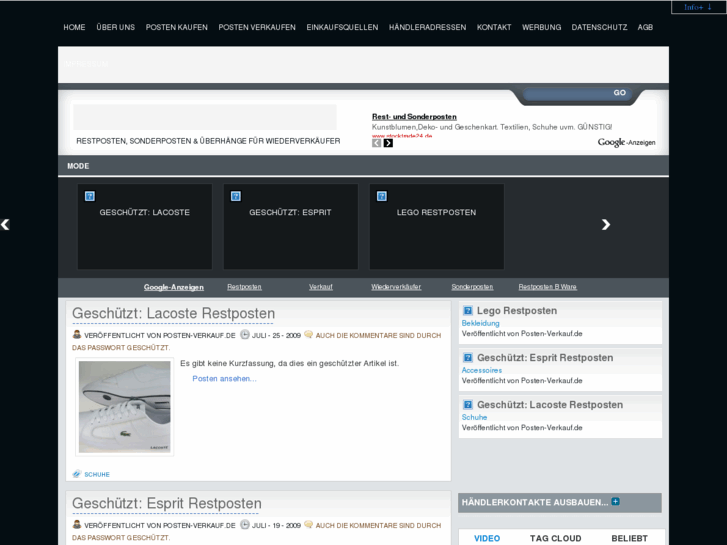Open sidebar Geschützt: Esprit Restposten entry
The height and width of the screenshot is (545, 727).
[545, 358]
